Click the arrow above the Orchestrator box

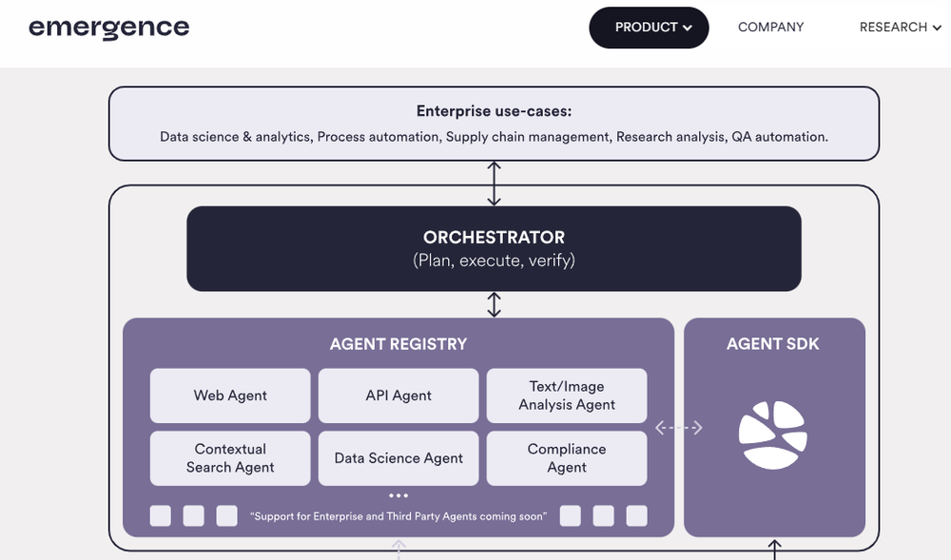pos(494,183)
